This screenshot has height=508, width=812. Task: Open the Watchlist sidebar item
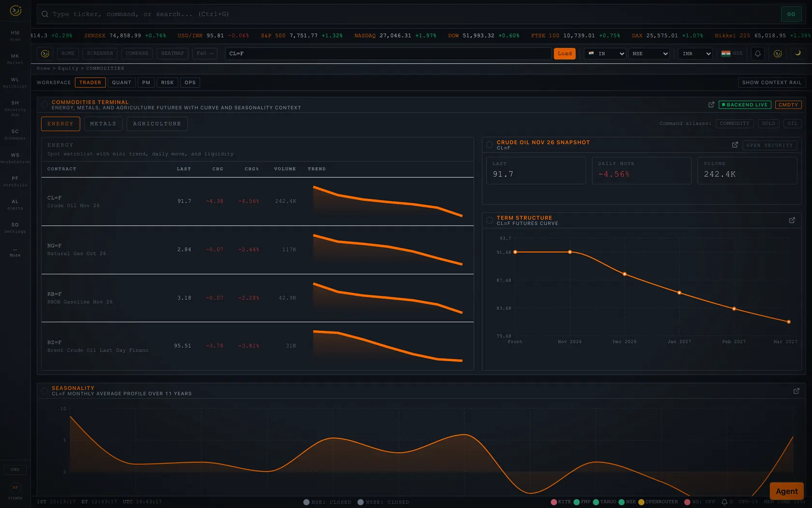click(x=15, y=82)
